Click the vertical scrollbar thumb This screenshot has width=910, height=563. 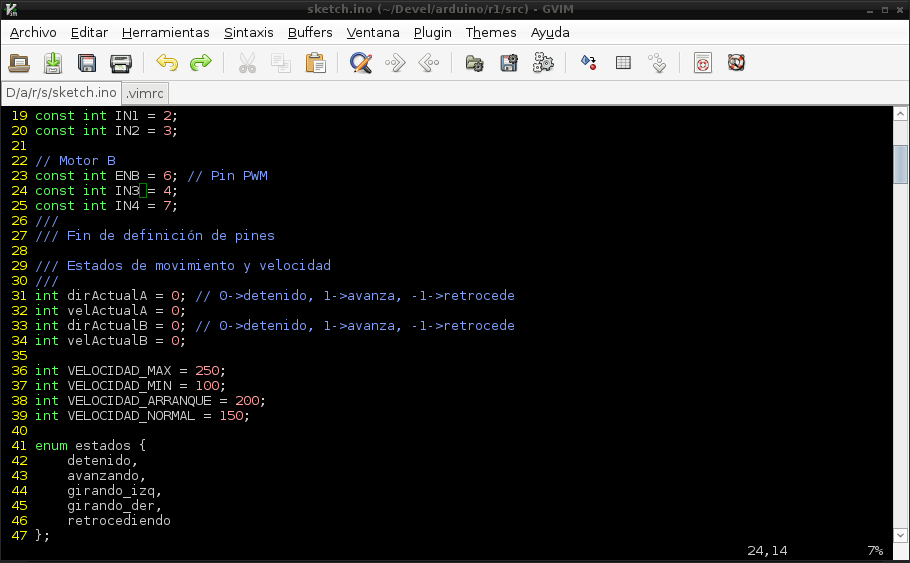tap(900, 165)
